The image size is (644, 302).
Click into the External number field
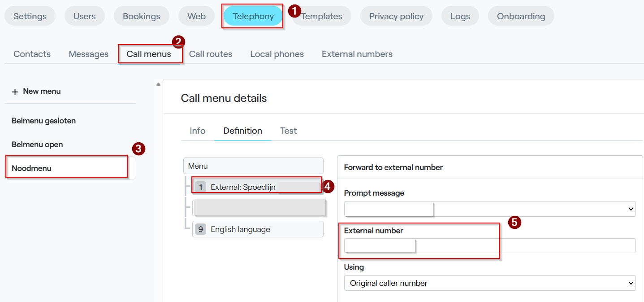tap(490, 245)
